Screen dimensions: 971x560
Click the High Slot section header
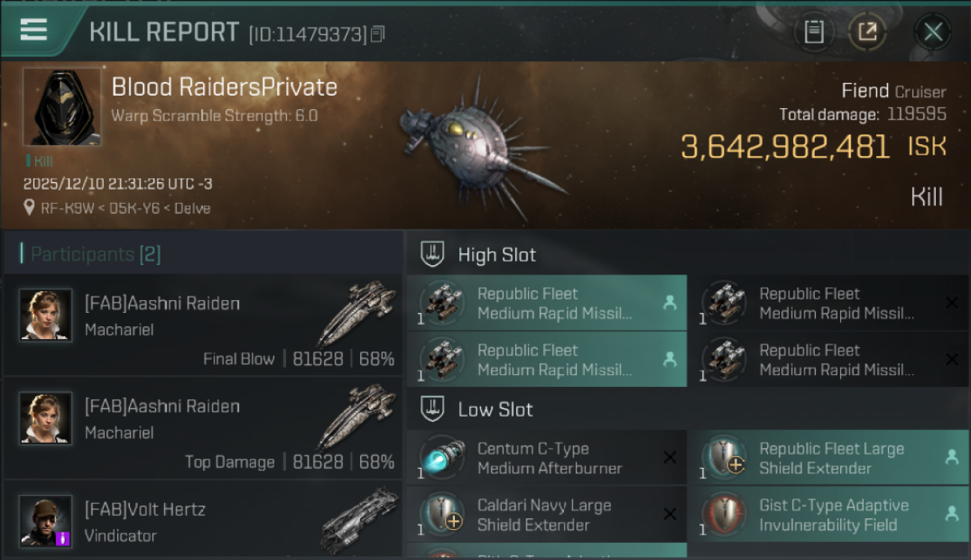497,255
